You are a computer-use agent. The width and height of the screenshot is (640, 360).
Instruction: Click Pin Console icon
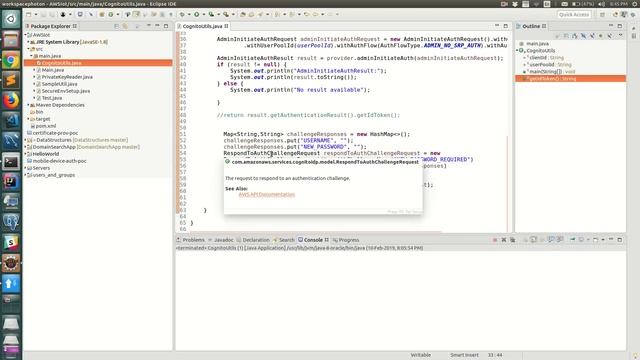[572, 240]
